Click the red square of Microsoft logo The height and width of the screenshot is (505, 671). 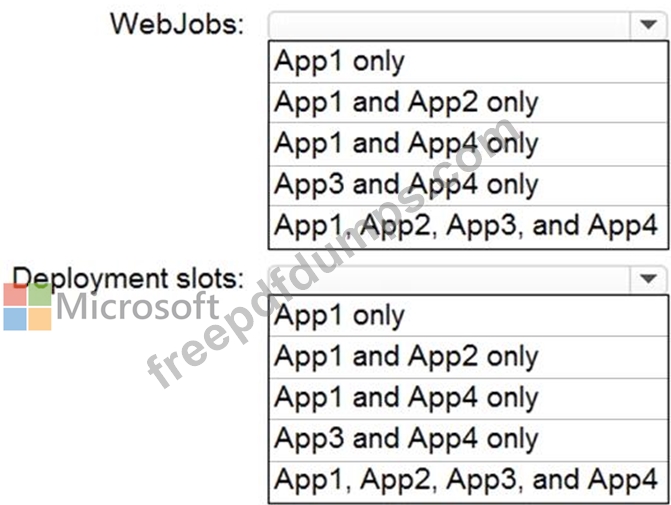15,294
